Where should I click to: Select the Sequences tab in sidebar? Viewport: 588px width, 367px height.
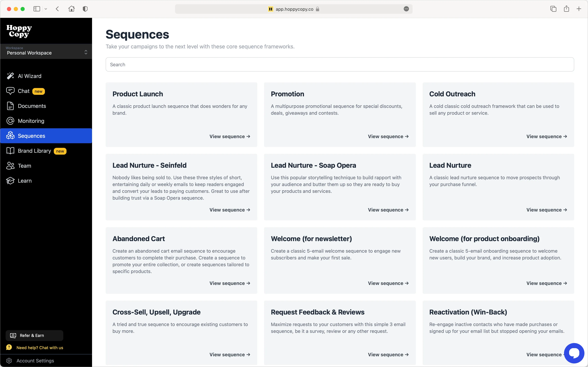[x=31, y=136]
